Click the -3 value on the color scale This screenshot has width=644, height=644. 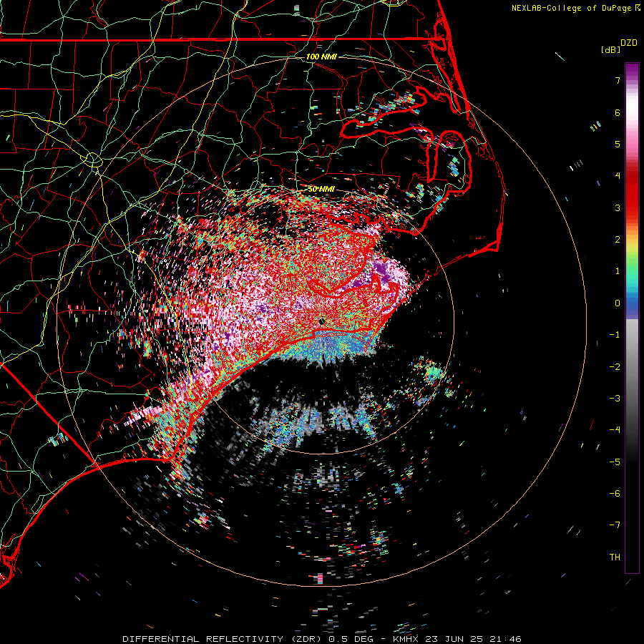tap(615, 399)
